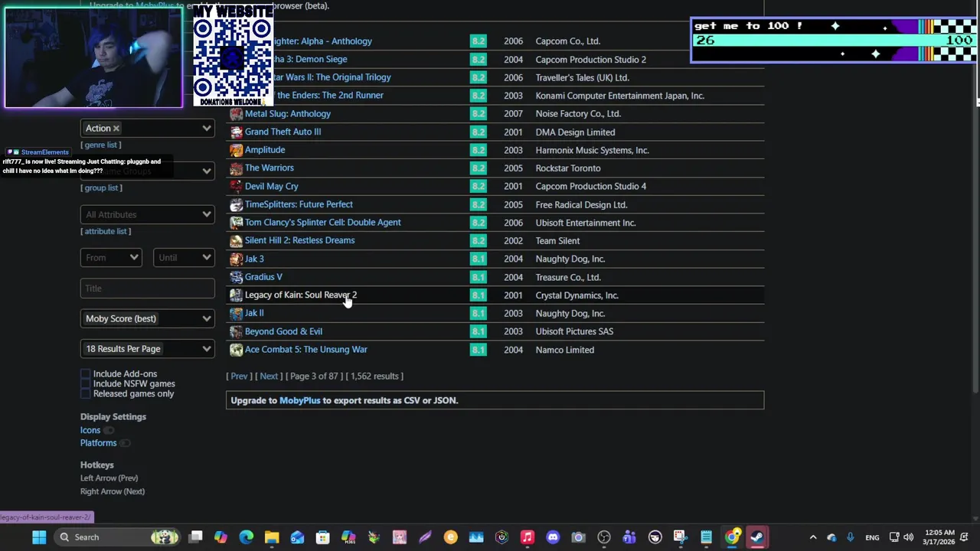Viewport: 980px width, 551px height.
Task: Check the Released games only box
Action: (x=86, y=394)
